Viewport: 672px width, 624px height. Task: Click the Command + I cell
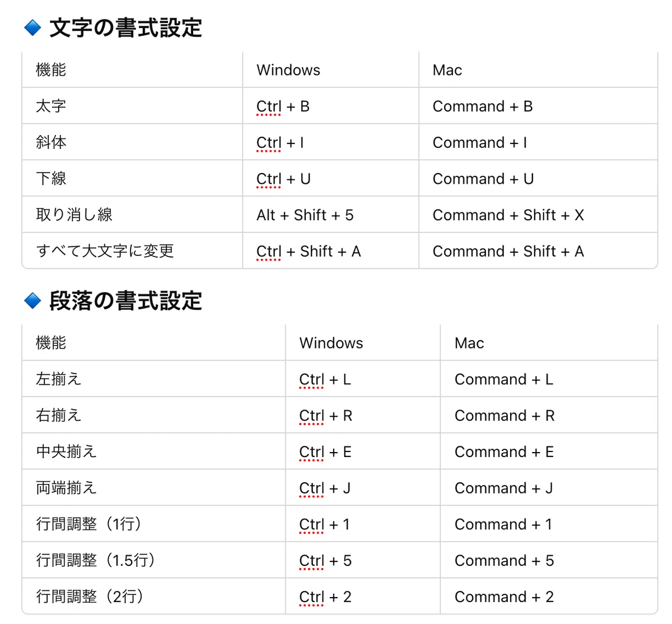[x=538, y=142]
